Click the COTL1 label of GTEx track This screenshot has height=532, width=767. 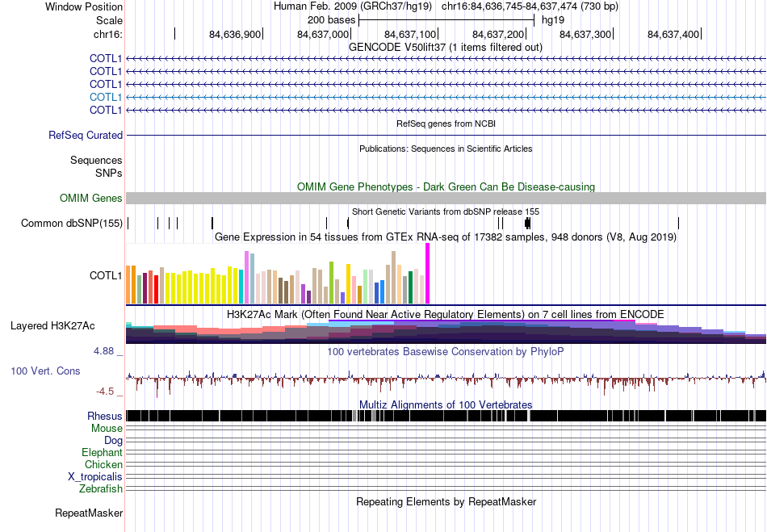click(x=106, y=276)
